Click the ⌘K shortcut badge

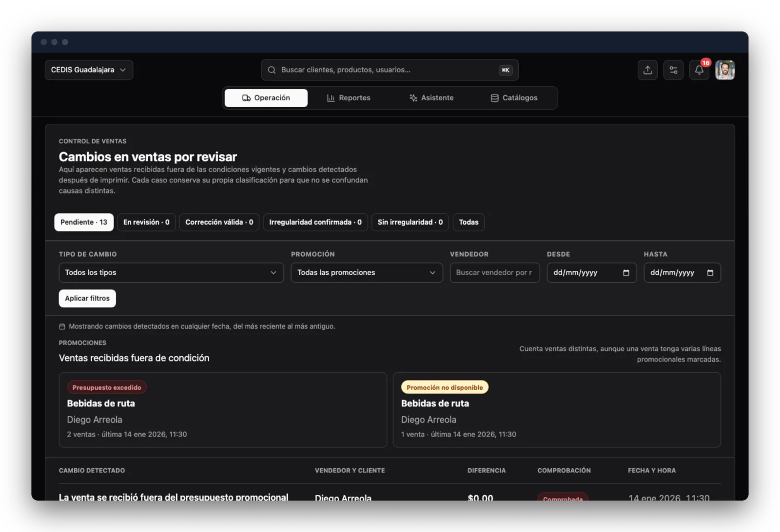[x=506, y=70]
